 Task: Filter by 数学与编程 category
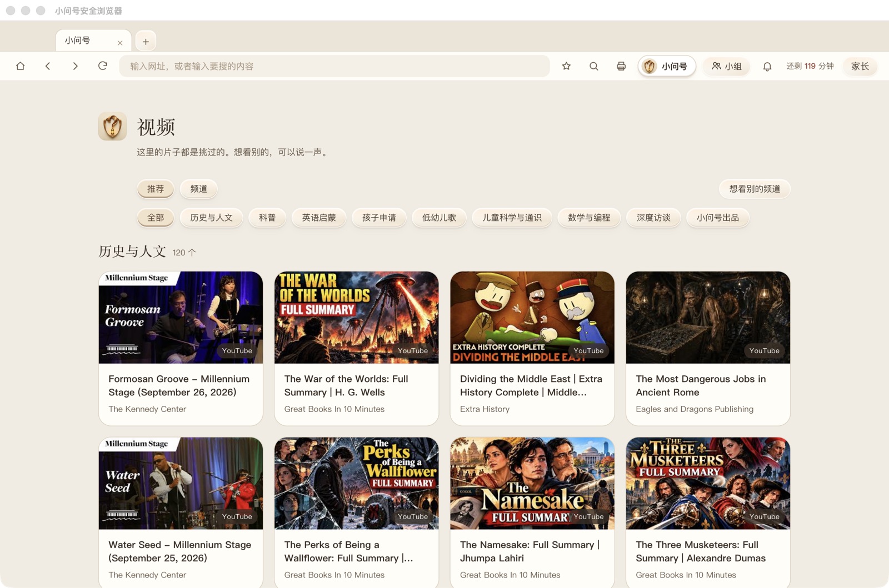589,218
